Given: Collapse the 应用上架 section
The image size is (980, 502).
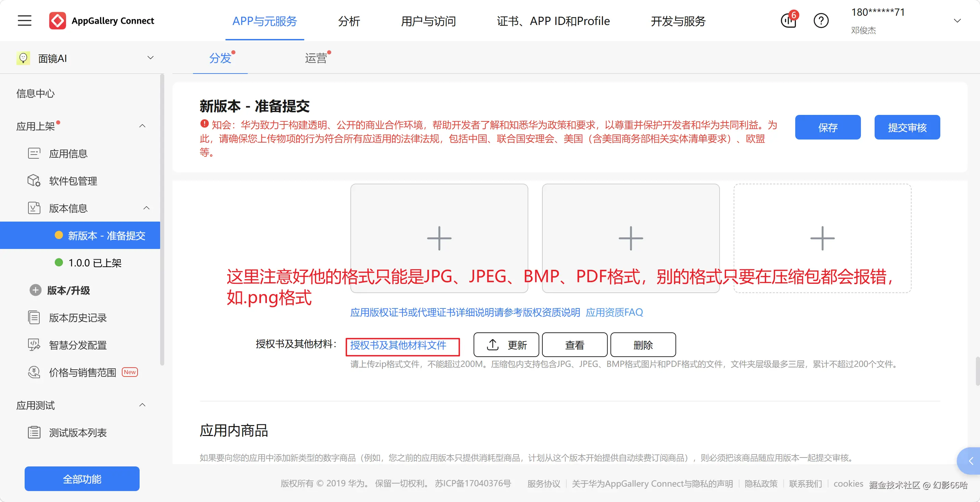Looking at the screenshot, I should coord(142,126).
